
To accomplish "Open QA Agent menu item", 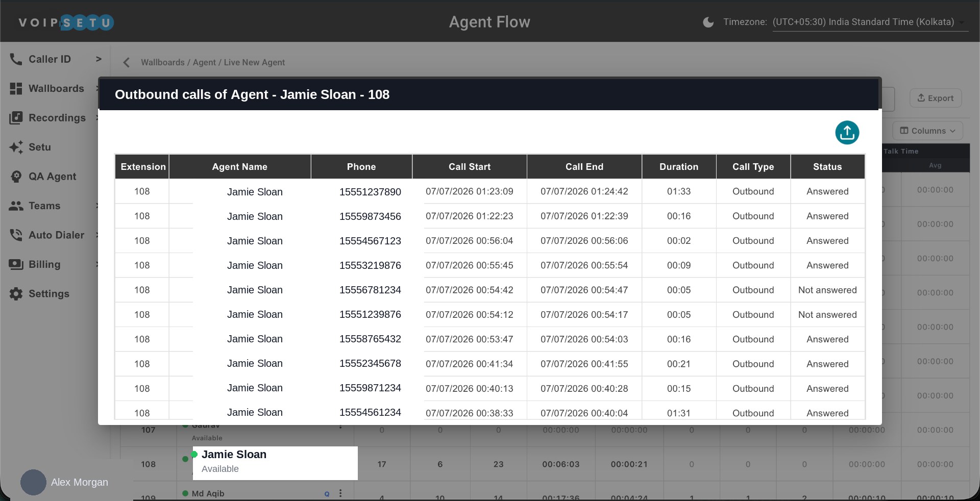I will [52, 177].
